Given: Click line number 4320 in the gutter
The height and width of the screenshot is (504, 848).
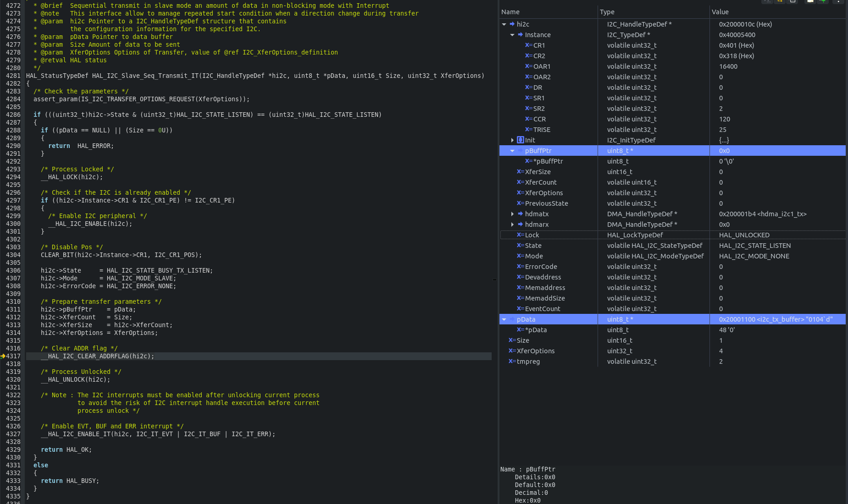Looking at the screenshot, I should tap(13, 379).
